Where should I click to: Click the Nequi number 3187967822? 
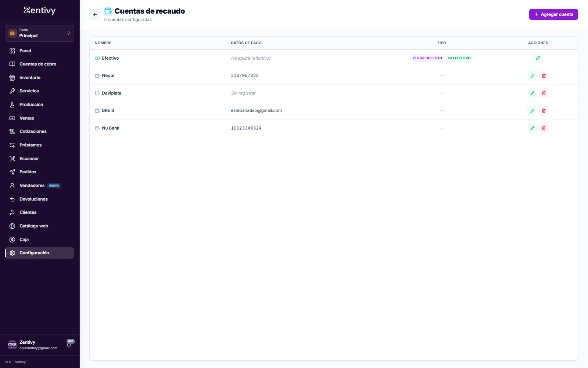point(245,75)
